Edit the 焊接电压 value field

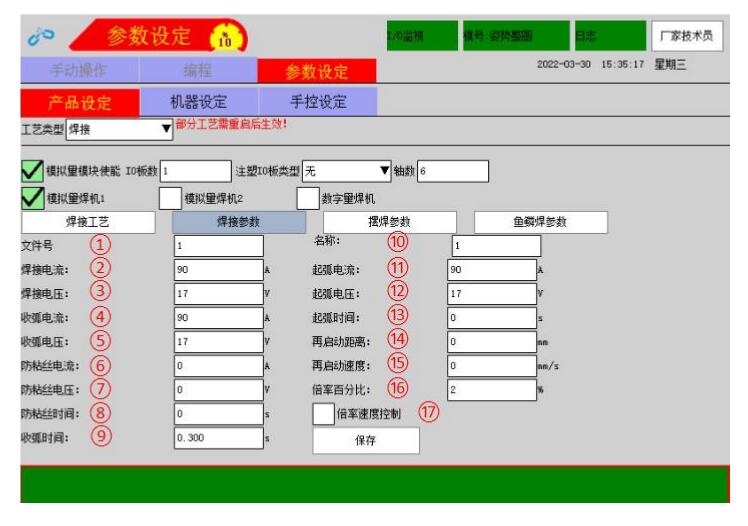click(218, 294)
